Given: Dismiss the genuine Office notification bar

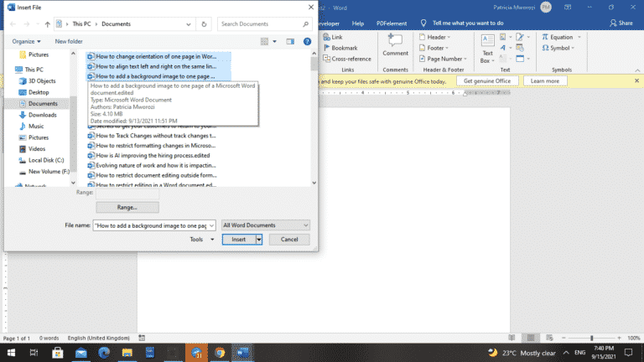Looking at the screenshot, I should coord(636,80).
